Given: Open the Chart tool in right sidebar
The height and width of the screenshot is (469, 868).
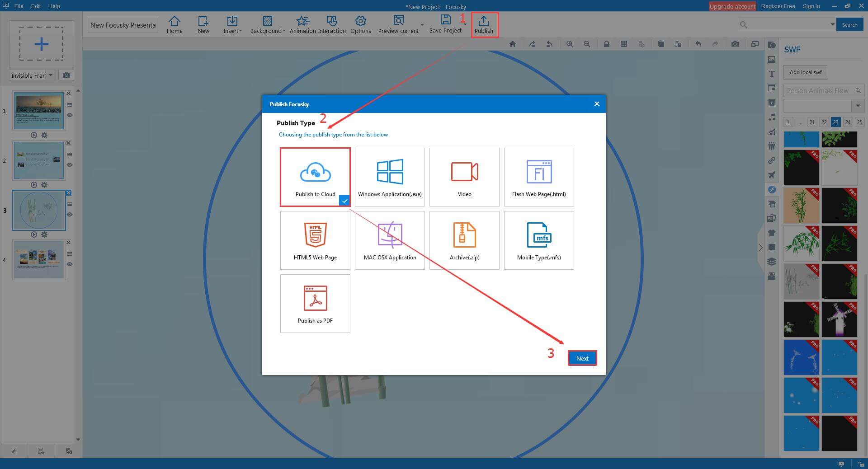Looking at the screenshot, I should tap(772, 131).
